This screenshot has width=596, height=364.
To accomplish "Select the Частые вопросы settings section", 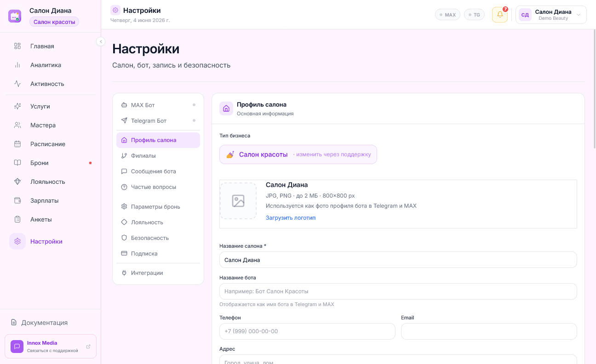I will [x=158, y=187].
